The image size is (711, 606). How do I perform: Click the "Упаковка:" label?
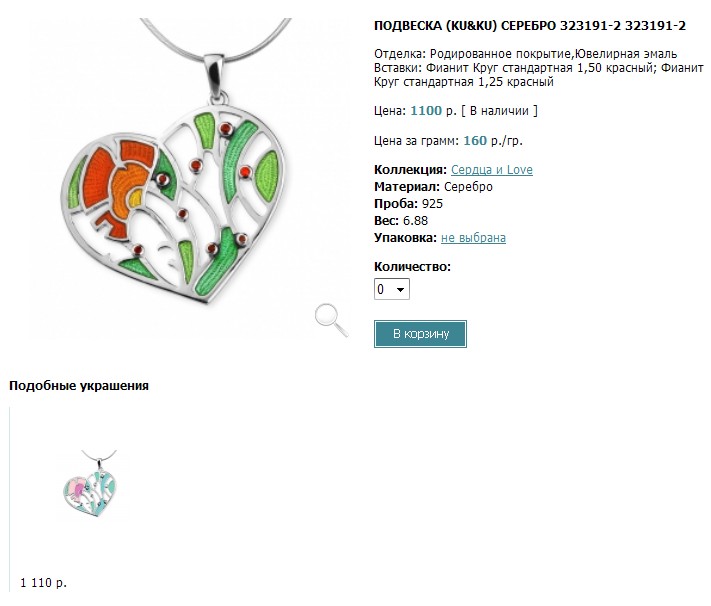[405, 238]
